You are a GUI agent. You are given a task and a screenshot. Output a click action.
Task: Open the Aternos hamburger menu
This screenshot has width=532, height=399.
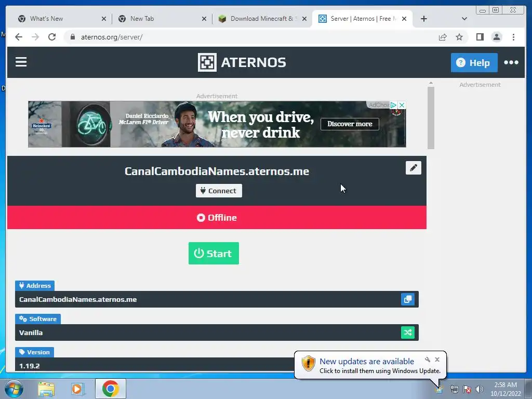[21, 62]
